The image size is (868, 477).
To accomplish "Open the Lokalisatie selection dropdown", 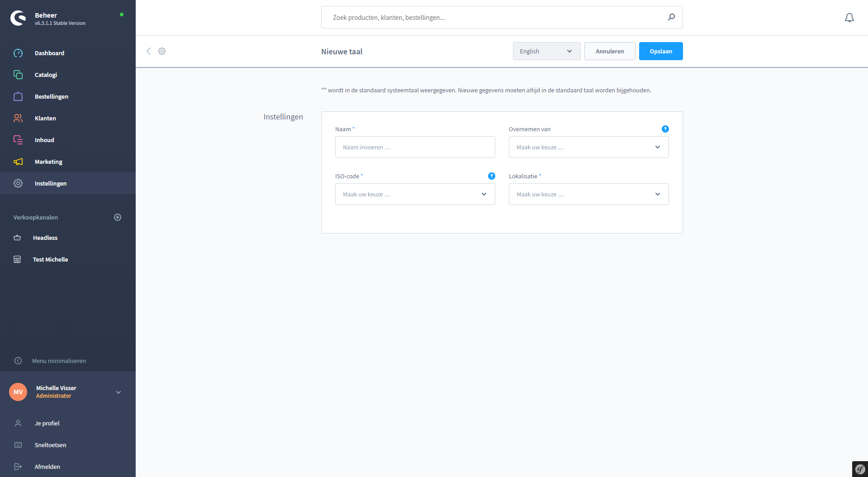I will (x=588, y=194).
